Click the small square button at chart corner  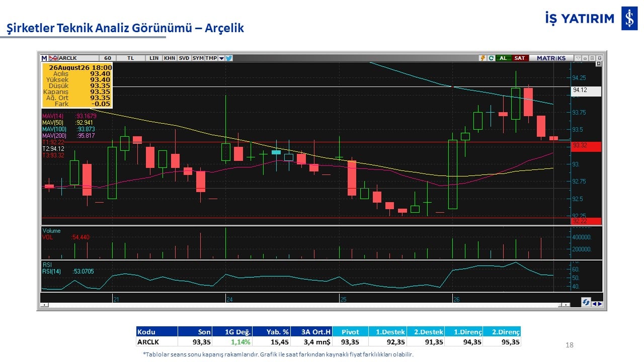pos(599,64)
